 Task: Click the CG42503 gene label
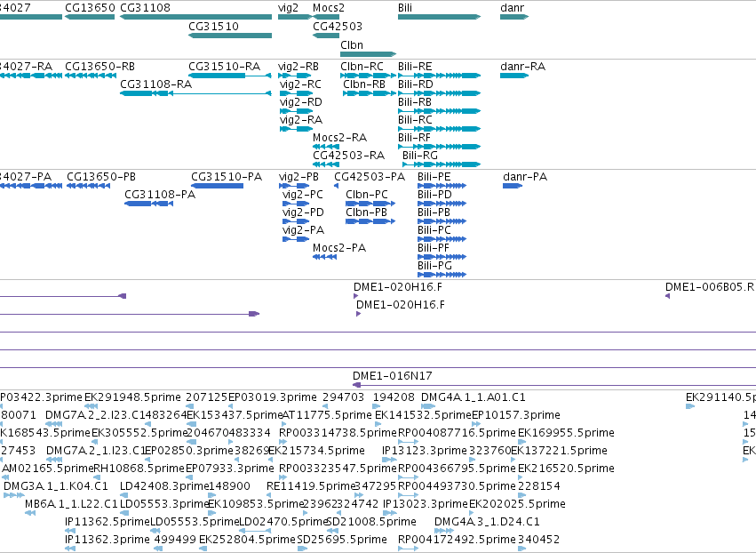click(x=338, y=26)
